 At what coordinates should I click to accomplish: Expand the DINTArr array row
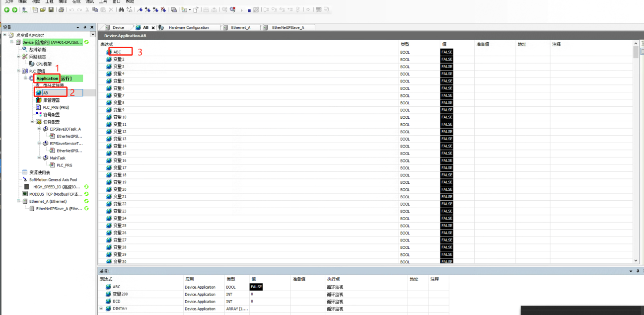[x=101, y=309]
